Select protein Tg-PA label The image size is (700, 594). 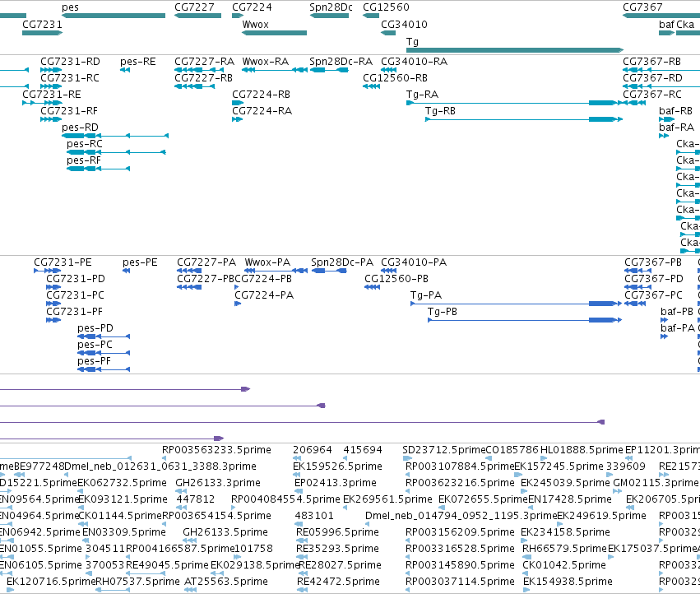coord(426,295)
